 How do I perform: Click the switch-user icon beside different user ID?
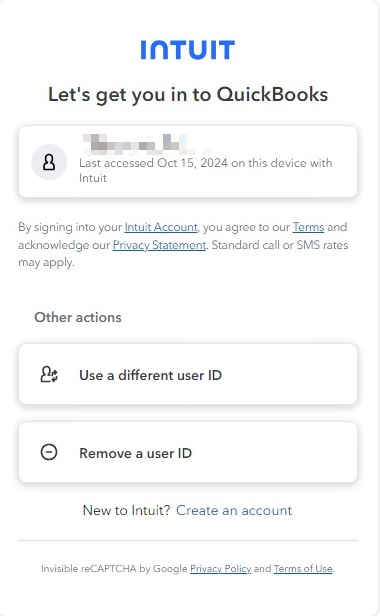coord(49,374)
